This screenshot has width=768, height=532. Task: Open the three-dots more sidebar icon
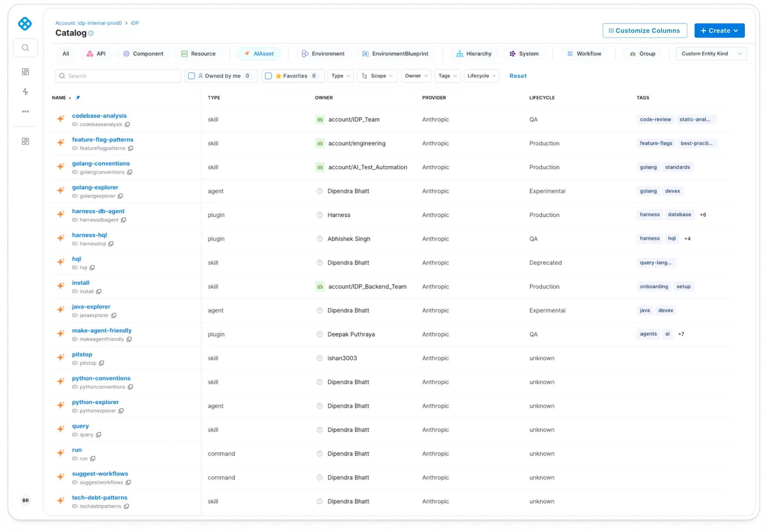(x=25, y=112)
